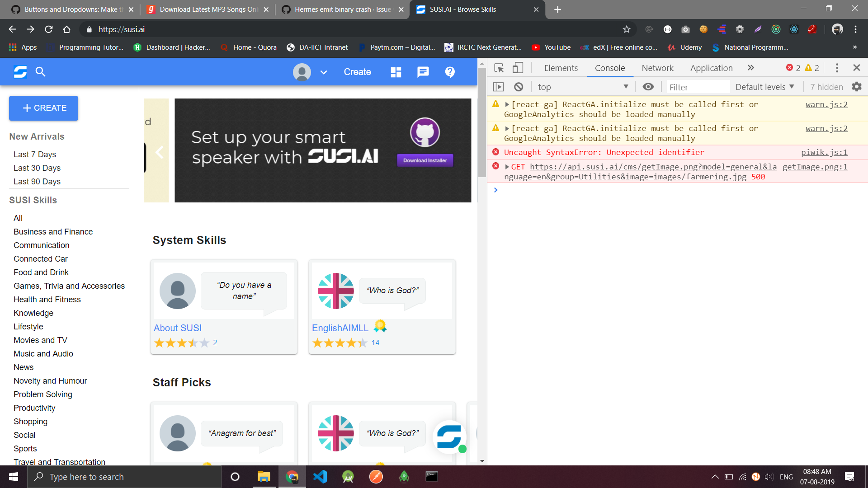The image size is (868, 488).
Task: Type in the console Filter input field
Action: coord(698,87)
